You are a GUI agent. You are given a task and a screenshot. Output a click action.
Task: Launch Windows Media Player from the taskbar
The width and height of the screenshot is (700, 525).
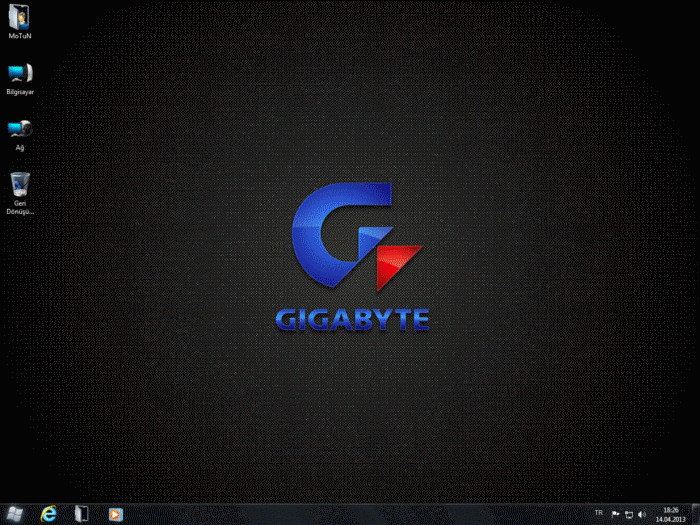(x=115, y=514)
